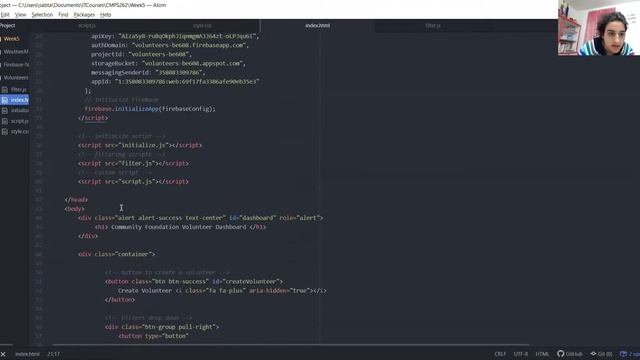Image resolution: width=640 pixels, height=360 pixels.
Task: Open the Selection menu
Action: click(x=42, y=15)
